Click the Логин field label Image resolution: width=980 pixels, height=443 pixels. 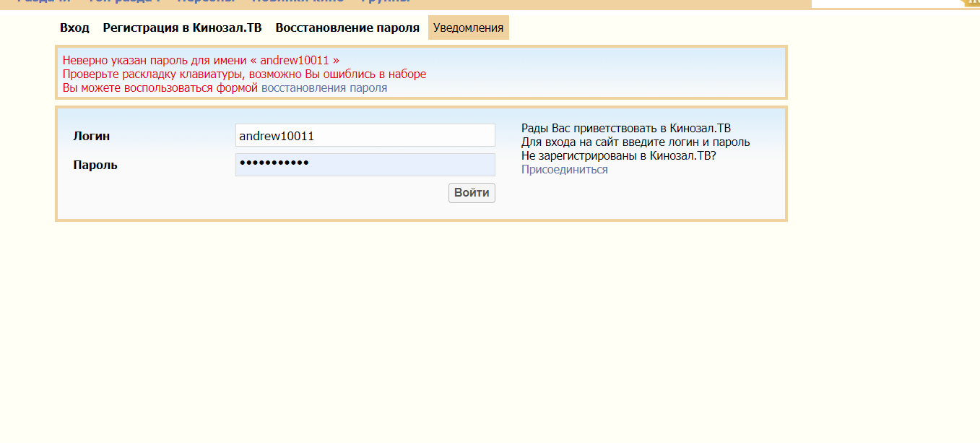tap(92, 136)
